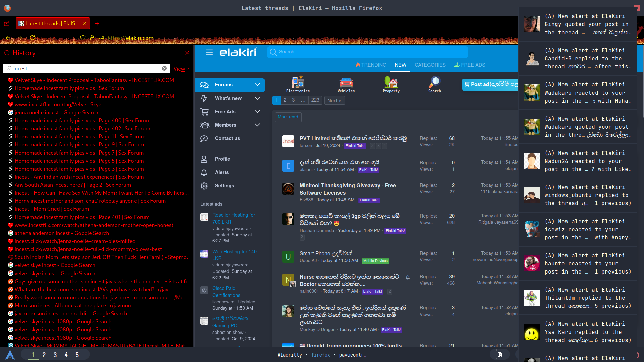
Task: Click the Firefox address bar URL
Action: tap(130, 38)
